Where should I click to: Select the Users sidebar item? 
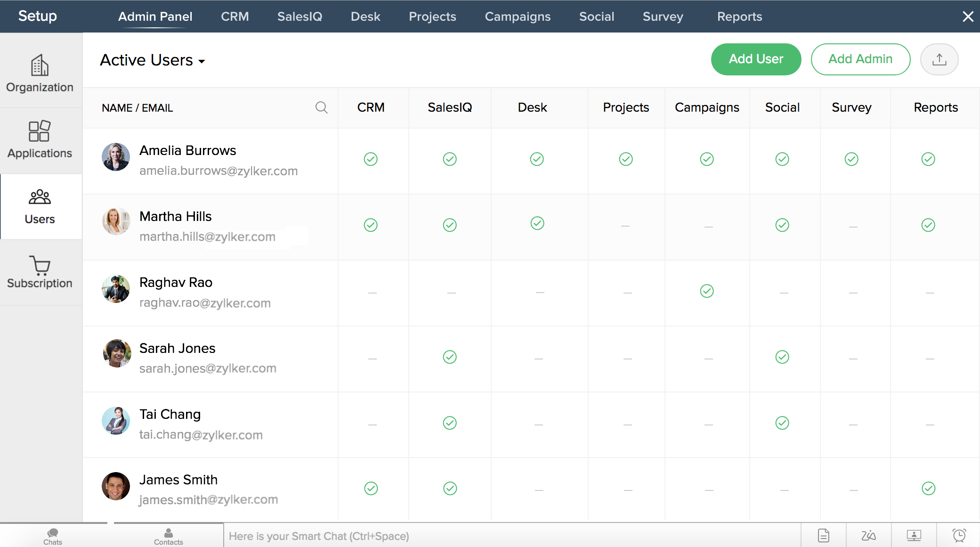pyautogui.click(x=40, y=206)
